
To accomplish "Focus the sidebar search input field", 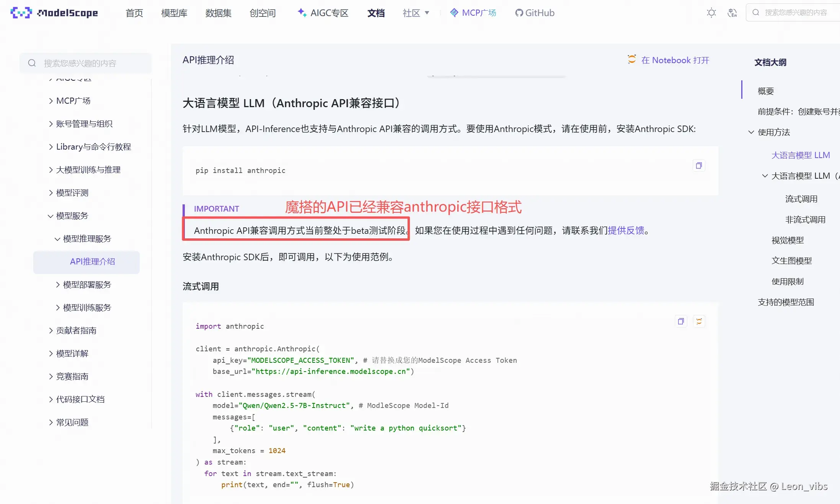I will pos(86,63).
